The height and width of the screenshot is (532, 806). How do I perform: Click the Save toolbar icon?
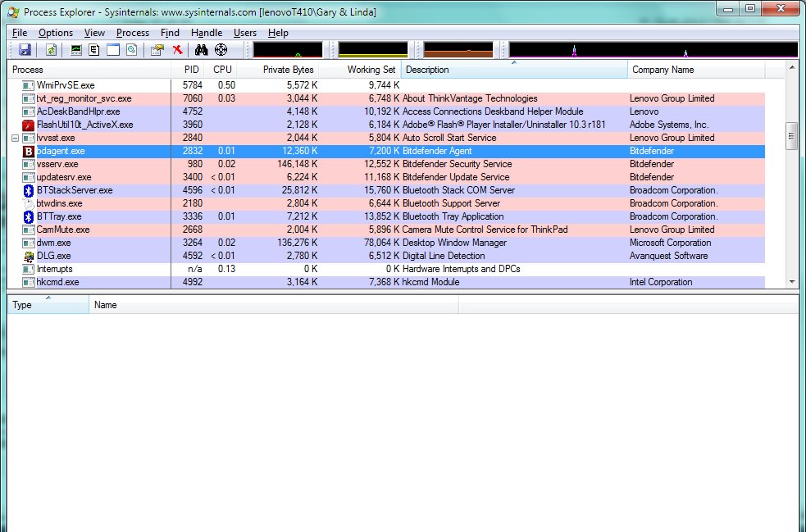click(x=25, y=50)
